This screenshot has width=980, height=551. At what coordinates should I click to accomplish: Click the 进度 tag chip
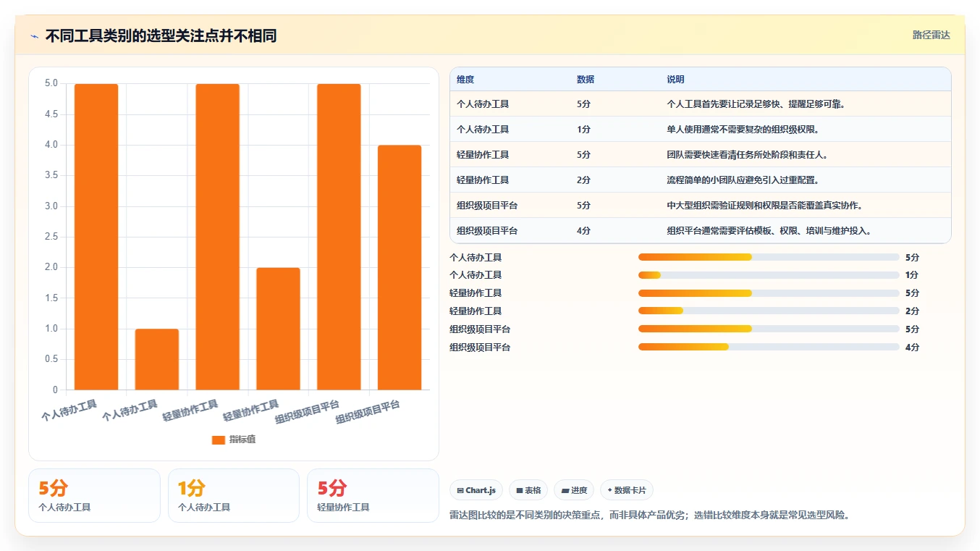(574, 490)
